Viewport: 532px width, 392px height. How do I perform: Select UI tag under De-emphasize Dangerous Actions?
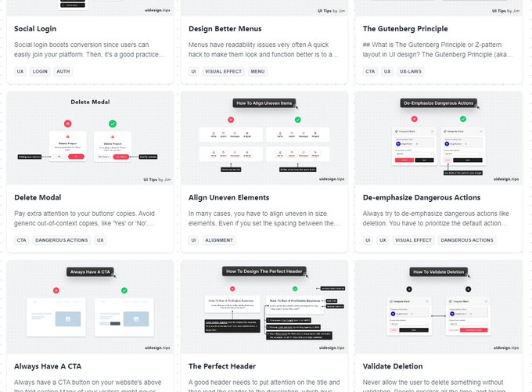click(368, 240)
